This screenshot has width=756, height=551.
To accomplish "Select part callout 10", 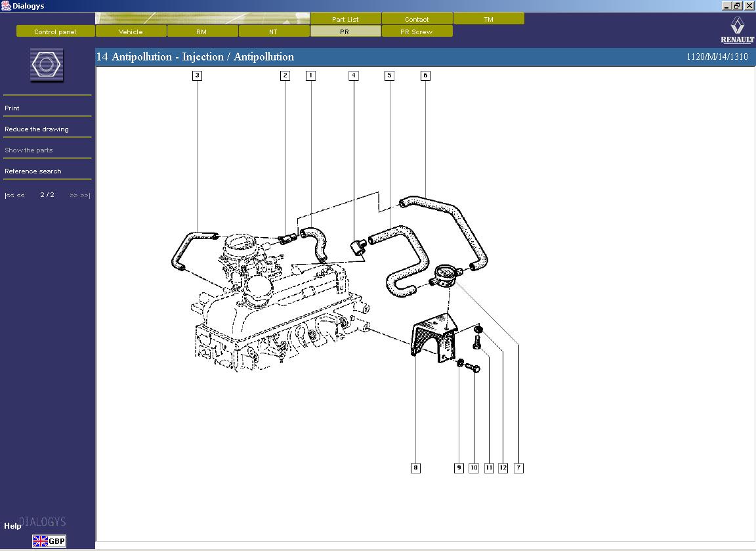I will [x=473, y=468].
